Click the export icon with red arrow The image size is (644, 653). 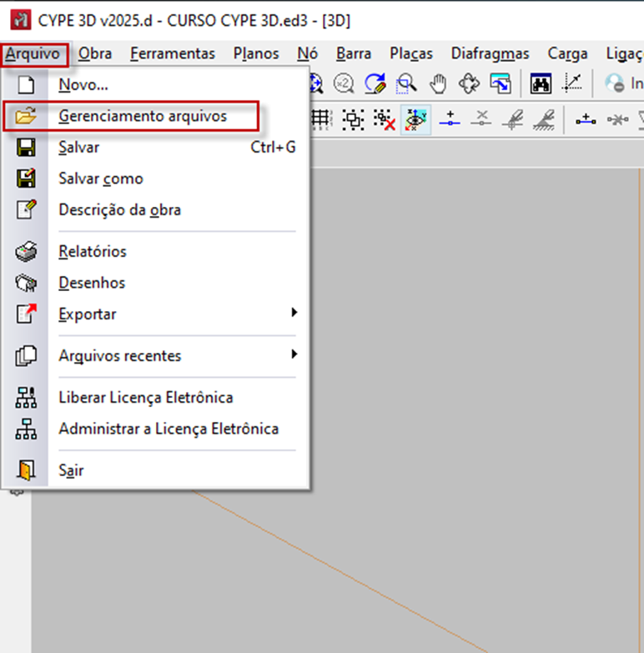(26, 314)
